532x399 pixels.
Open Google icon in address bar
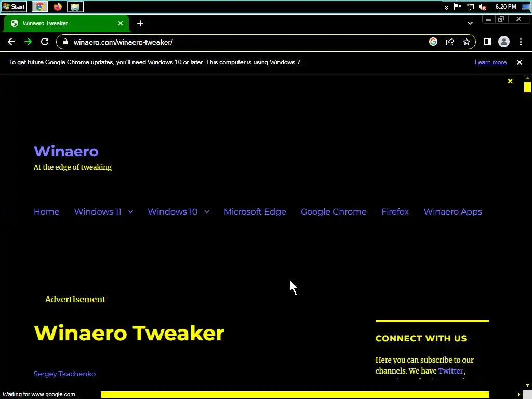coord(433,42)
